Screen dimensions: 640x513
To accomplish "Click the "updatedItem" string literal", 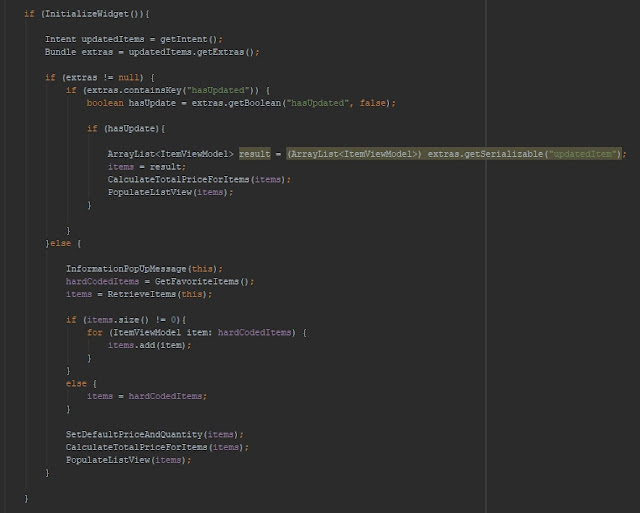I will [x=582, y=154].
